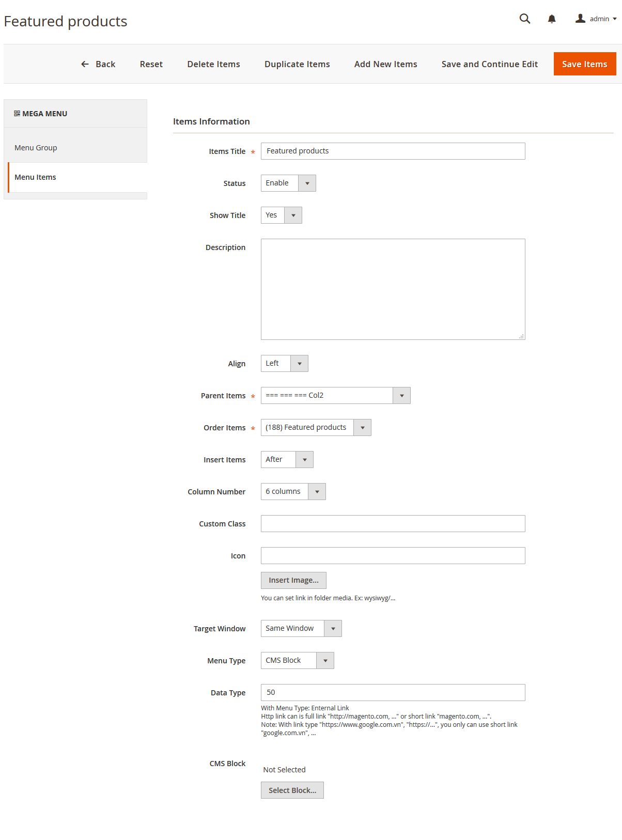Image resolution: width=622 pixels, height=840 pixels.
Task: Focus the Data Type input field
Action: (393, 693)
